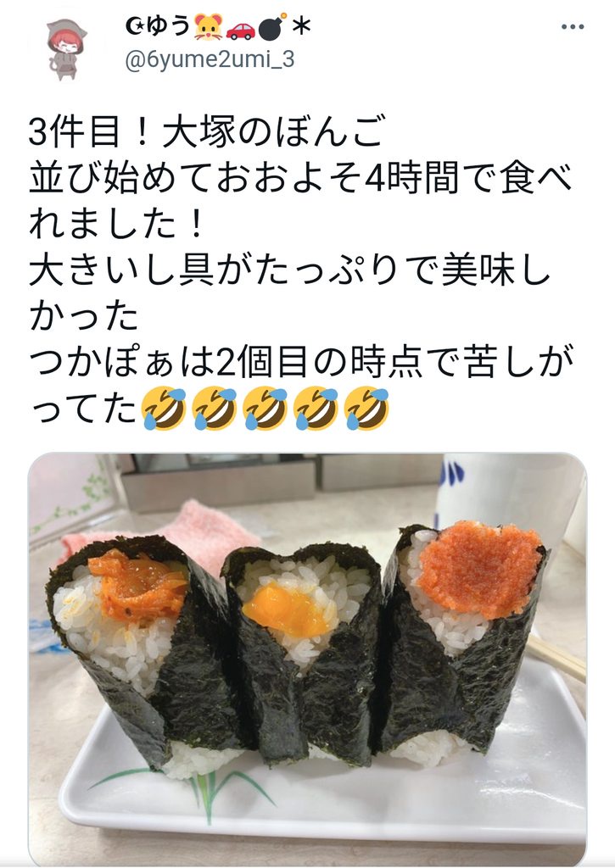Image resolution: width=615 pixels, height=868 pixels.
Task: Click the last rolling-laughing emoji in tweet
Action: [366, 409]
